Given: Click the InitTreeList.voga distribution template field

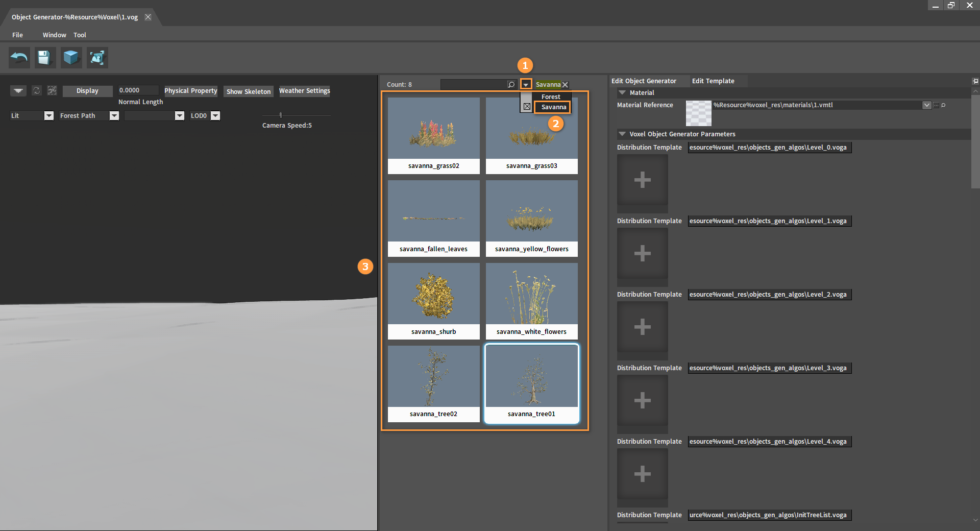Looking at the screenshot, I should (x=769, y=515).
